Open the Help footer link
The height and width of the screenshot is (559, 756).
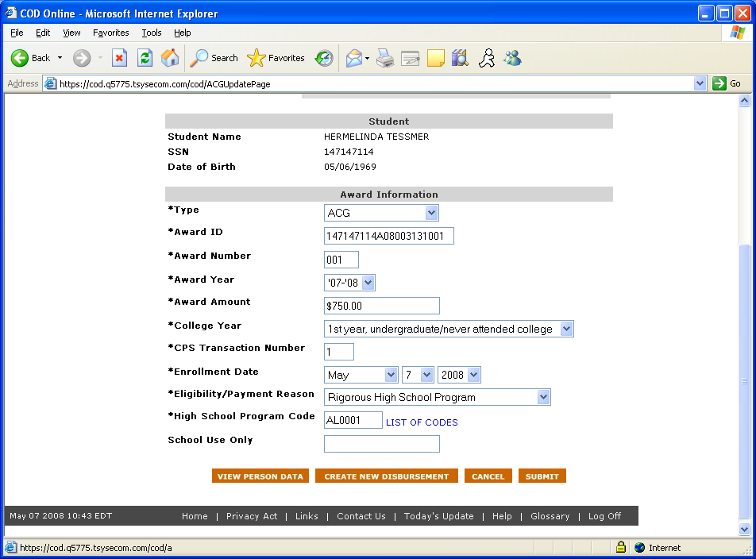coord(502,516)
